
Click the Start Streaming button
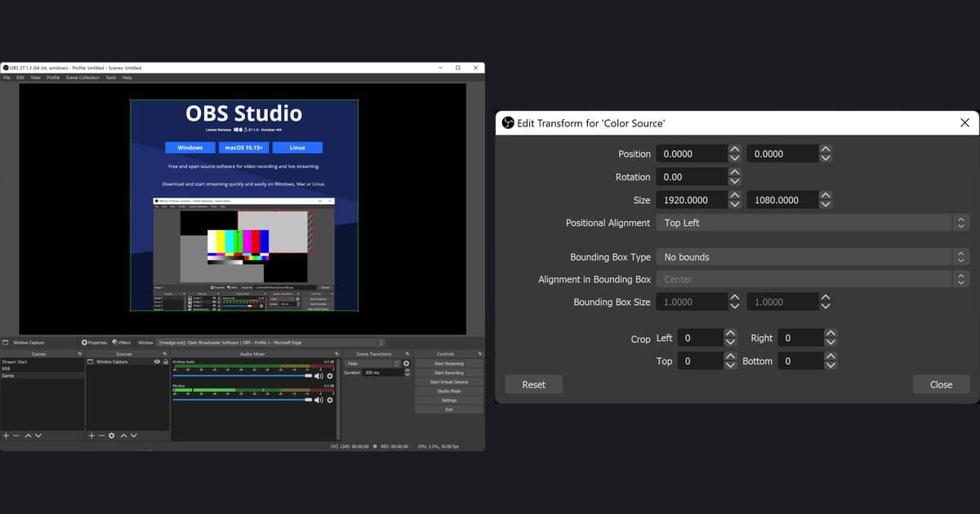tap(449, 364)
